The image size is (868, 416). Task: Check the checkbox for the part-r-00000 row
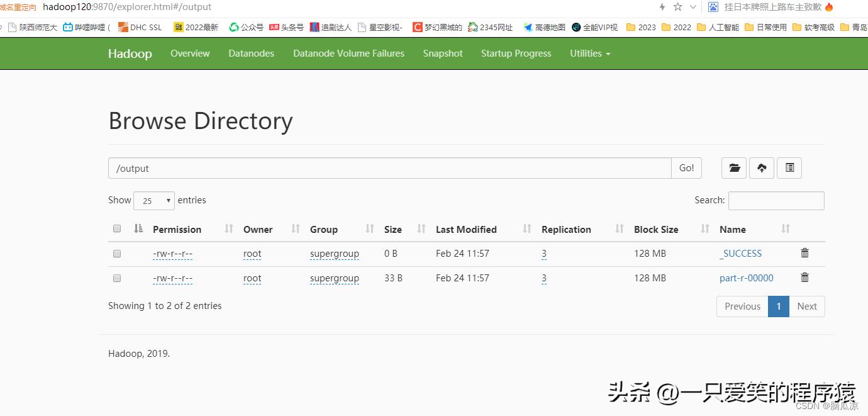[117, 278]
